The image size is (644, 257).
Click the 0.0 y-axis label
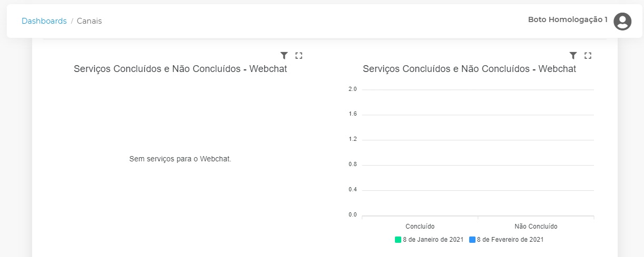click(352, 215)
